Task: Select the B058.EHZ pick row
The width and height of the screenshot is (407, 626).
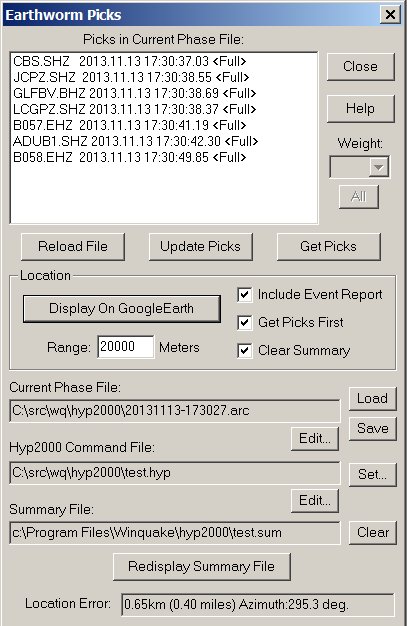Action: 129,157
